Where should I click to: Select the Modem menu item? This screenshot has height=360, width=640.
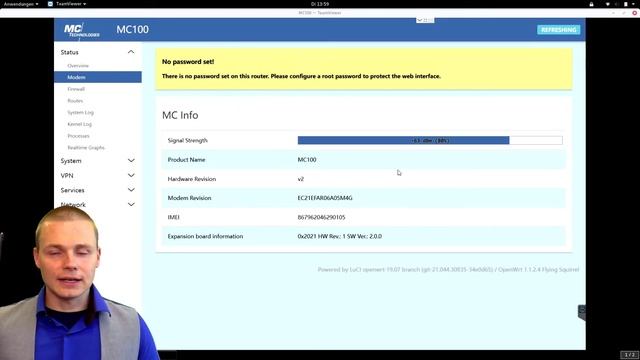click(98, 77)
